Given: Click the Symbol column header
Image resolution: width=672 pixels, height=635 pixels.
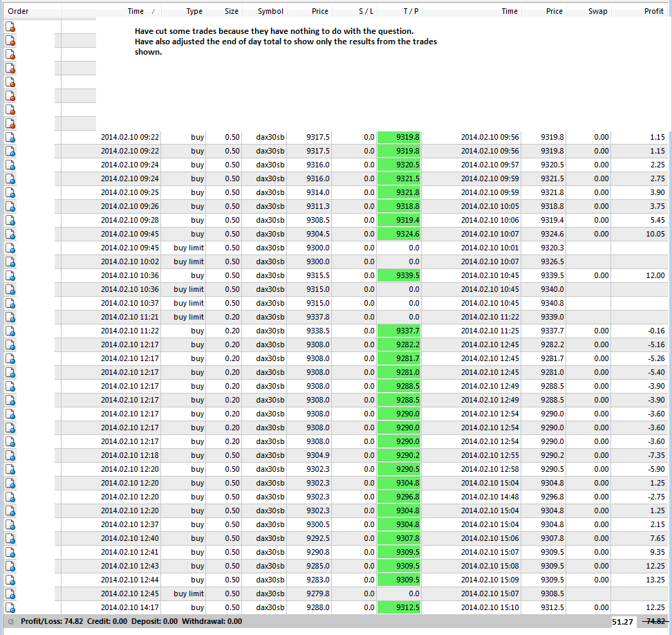Looking at the screenshot, I should (270, 11).
